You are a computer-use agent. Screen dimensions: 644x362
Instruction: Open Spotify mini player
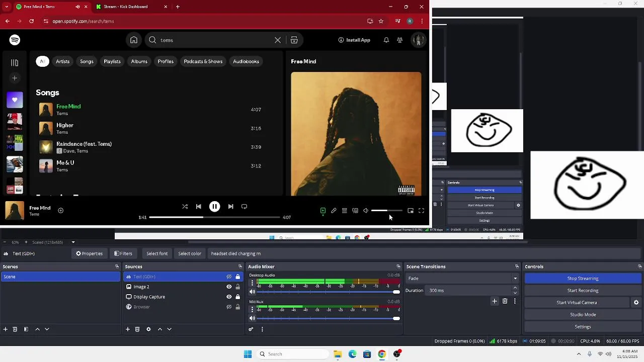(x=411, y=211)
